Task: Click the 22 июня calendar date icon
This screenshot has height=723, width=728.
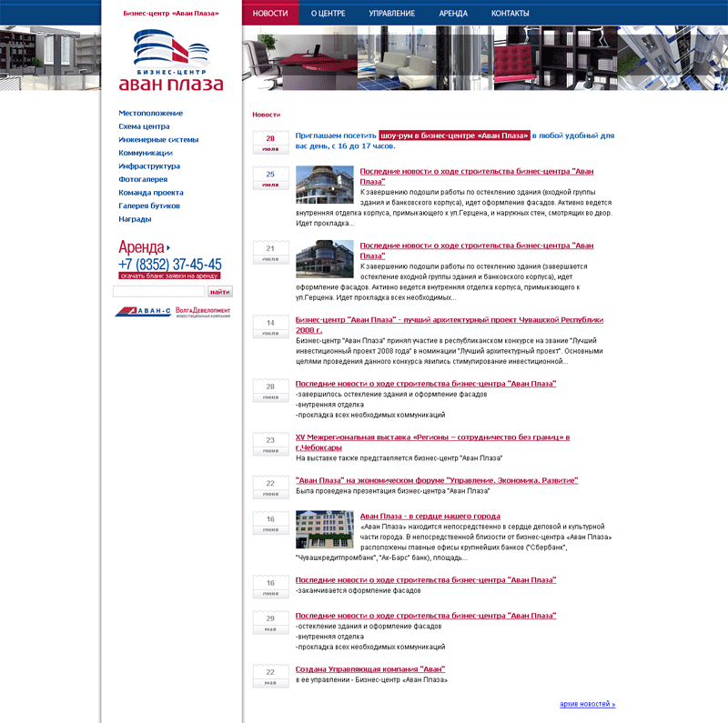Action: click(270, 487)
